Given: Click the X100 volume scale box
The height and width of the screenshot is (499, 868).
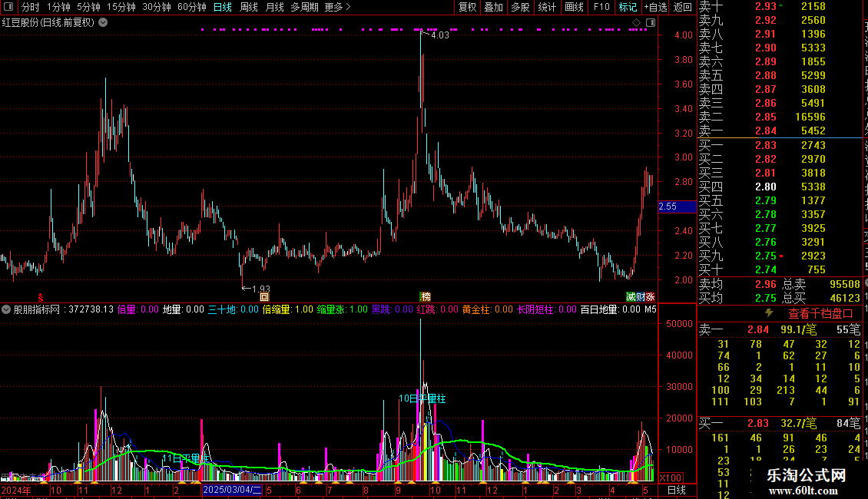Looking at the screenshot, I should (671, 478).
